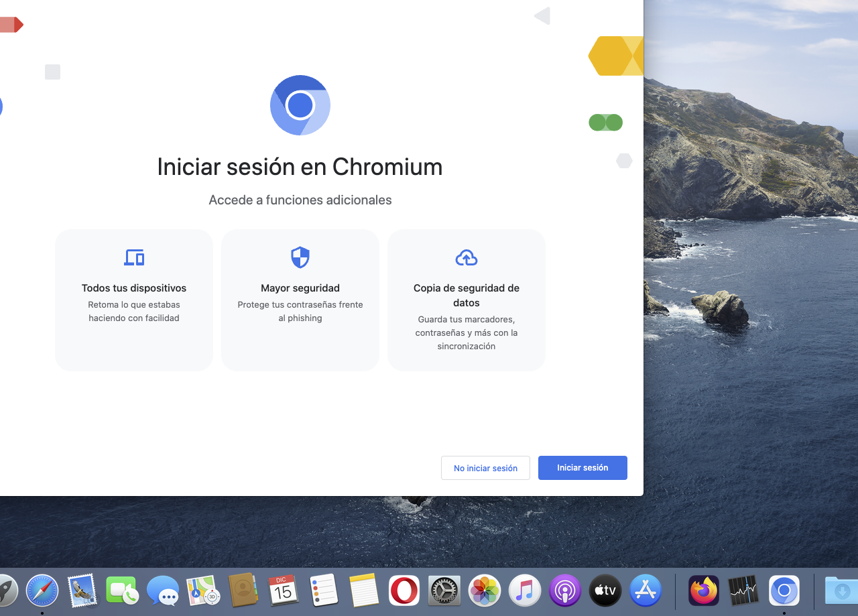Open the App Store in the Dock
Screen dimensions: 858x616
click(x=646, y=591)
